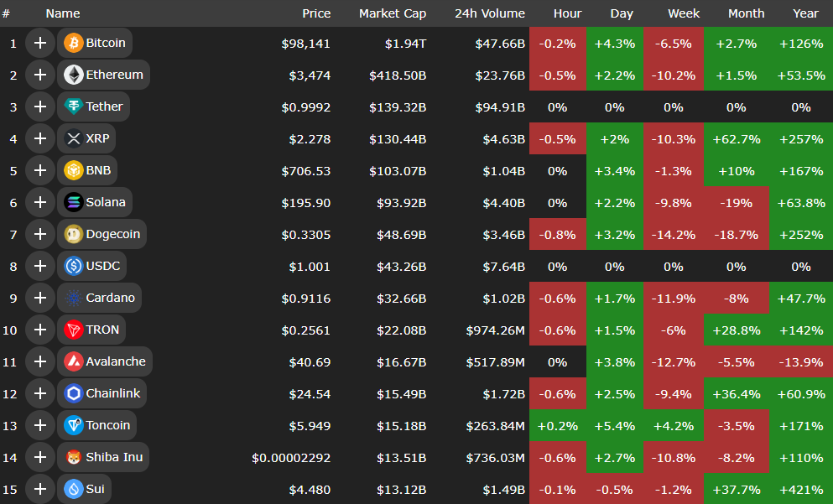The height and width of the screenshot is (504, 833).
Task: Sort by 24h Volume header
Action: (489, 13)
